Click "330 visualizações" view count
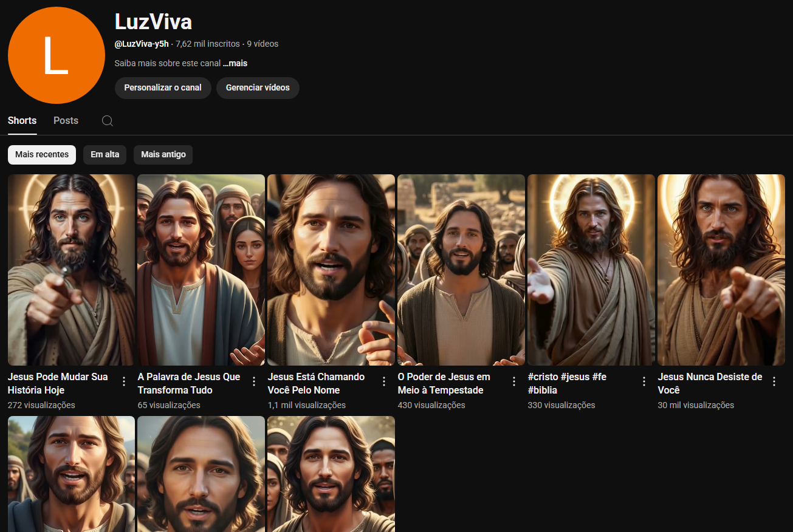The width and height of the screenshot is (793, 532). (561, 405)
